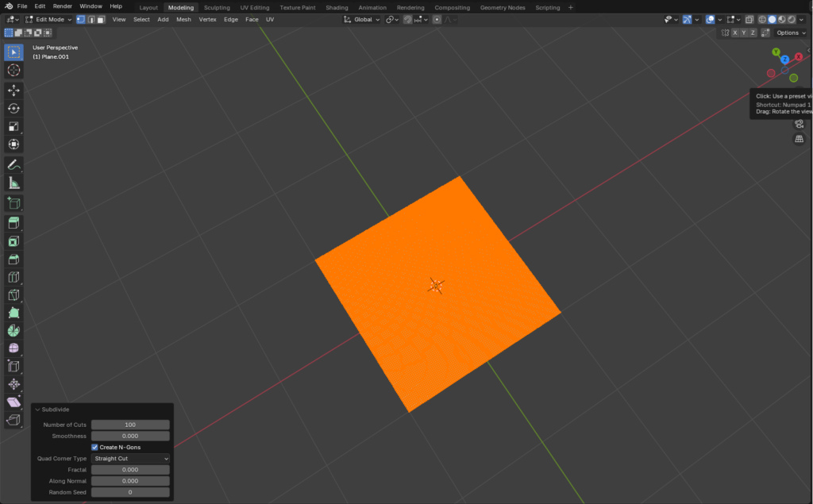
Task: Pick the Inset Faces tool
Action: [14, 241]
